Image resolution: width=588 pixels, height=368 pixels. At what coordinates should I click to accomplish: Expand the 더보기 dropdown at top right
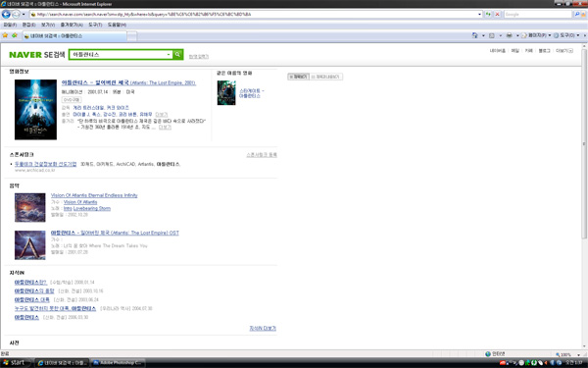[564, 51]
